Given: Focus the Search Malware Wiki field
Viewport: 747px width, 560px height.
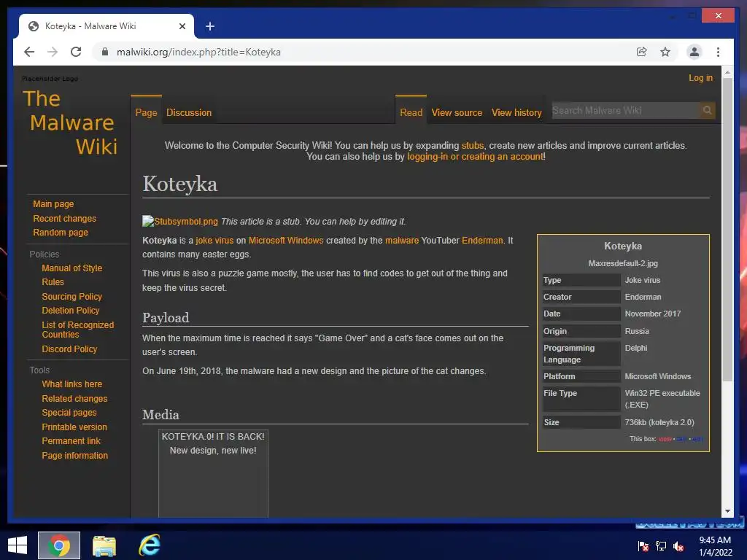Looking at the screenshot, I should tap(625, 111).
